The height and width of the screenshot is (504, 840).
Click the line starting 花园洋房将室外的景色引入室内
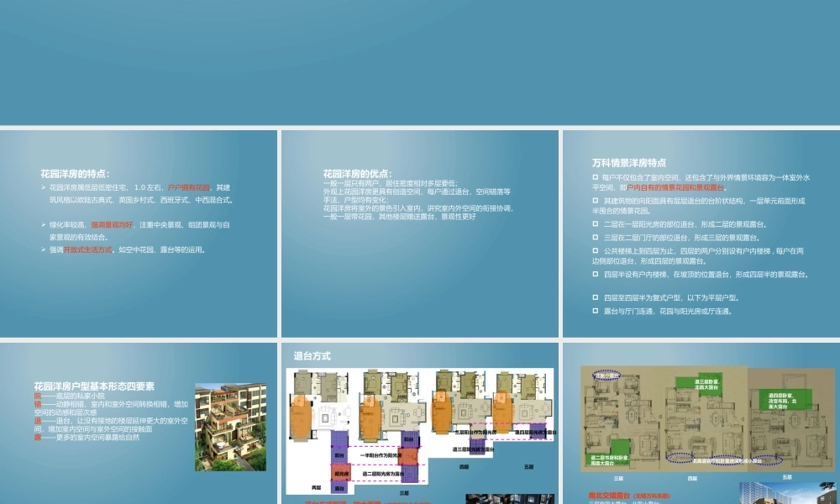[417, 208]
